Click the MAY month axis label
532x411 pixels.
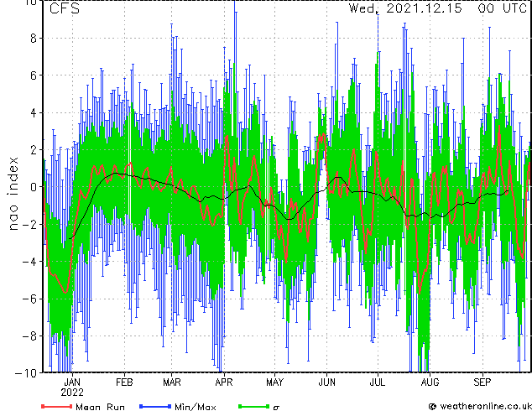275,382
